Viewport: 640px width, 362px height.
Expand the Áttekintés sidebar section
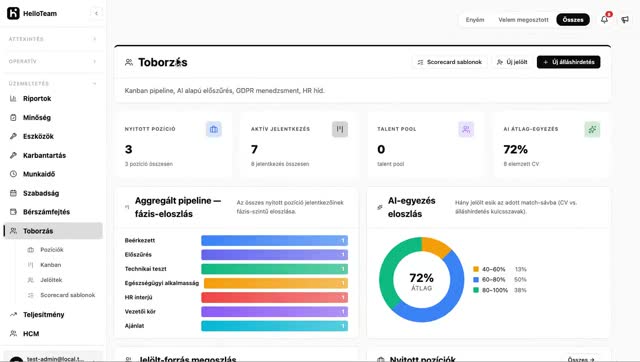pos(53,39)
